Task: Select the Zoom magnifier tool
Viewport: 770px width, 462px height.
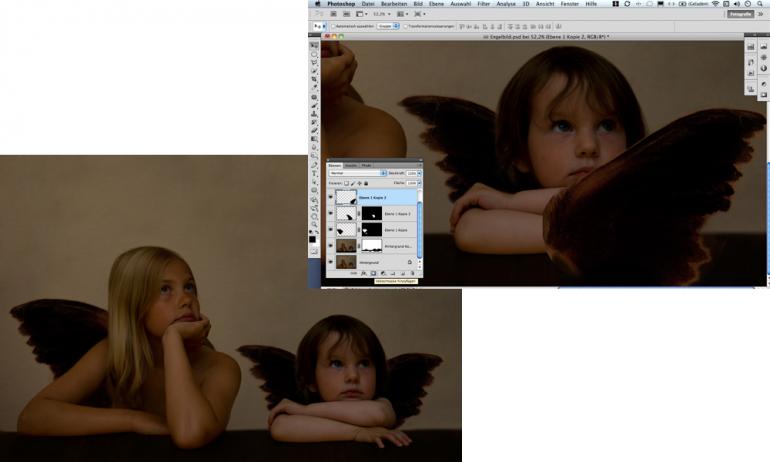Action: (x=314, y=224)
